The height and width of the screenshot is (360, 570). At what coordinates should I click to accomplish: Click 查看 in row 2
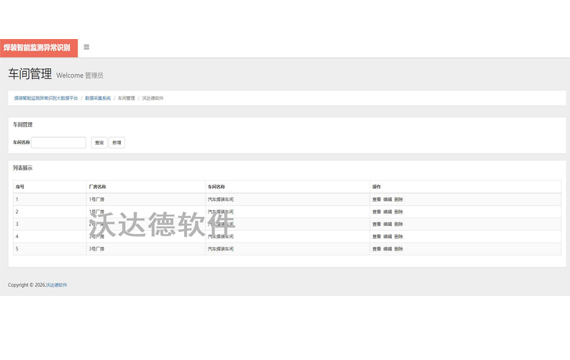pos(377,212)
